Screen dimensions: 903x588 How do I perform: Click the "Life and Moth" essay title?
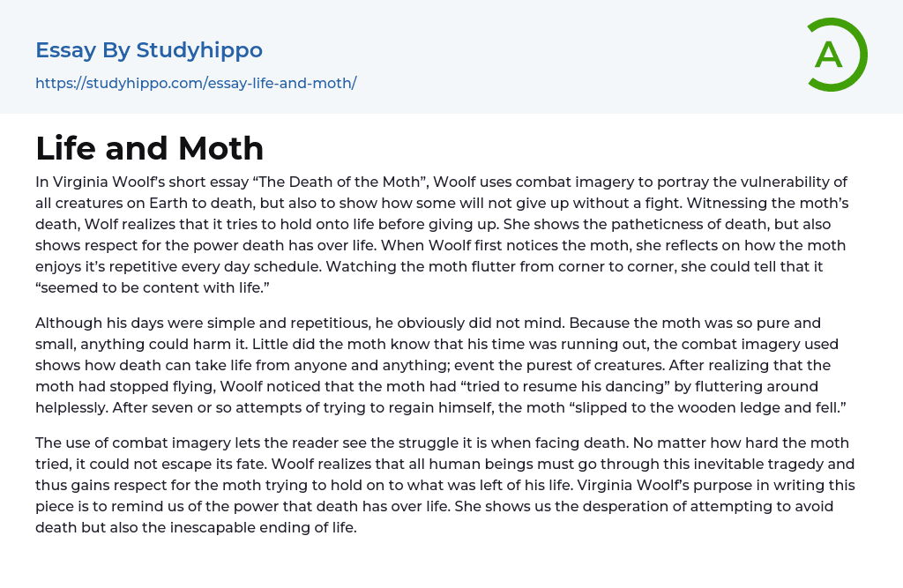pos(150,148)
